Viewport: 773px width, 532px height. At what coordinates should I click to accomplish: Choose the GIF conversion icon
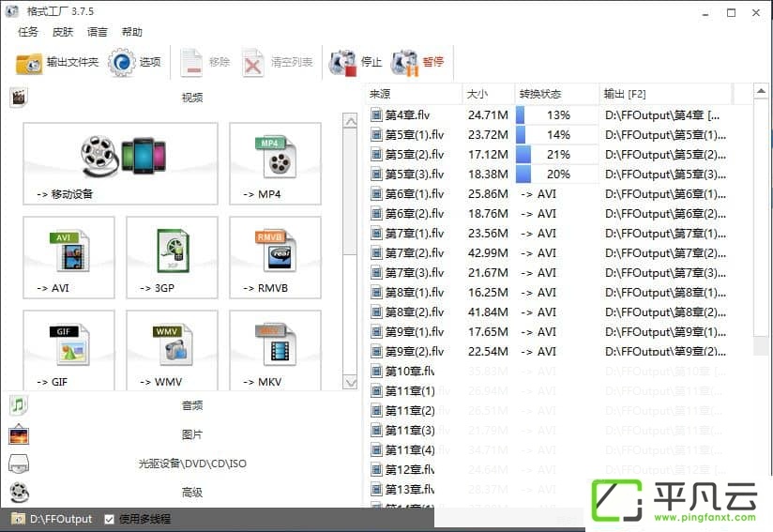coord(69,350)
